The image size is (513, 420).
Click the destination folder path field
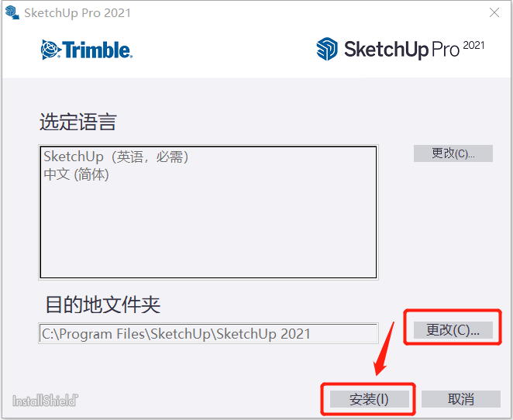(208, 333)
